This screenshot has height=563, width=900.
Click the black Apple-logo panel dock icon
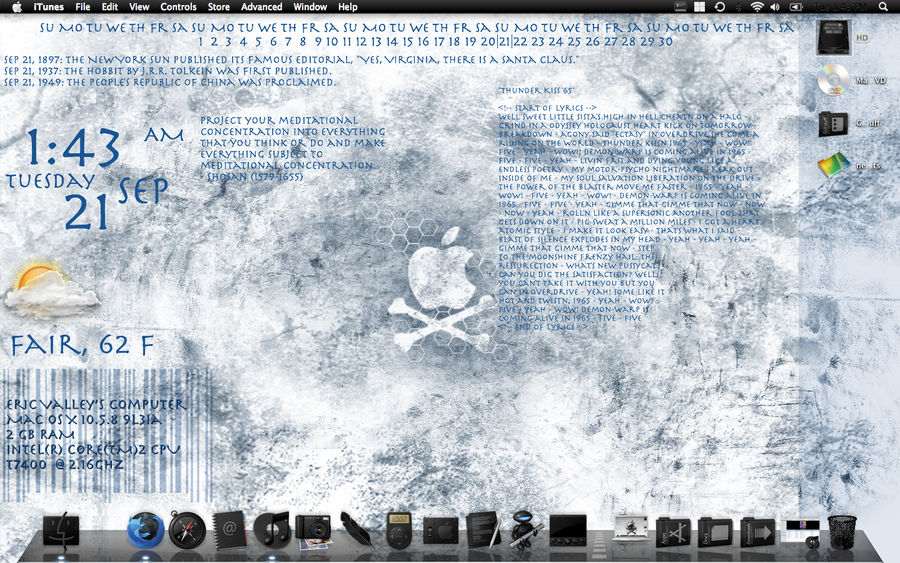click(x=441, y=530)
